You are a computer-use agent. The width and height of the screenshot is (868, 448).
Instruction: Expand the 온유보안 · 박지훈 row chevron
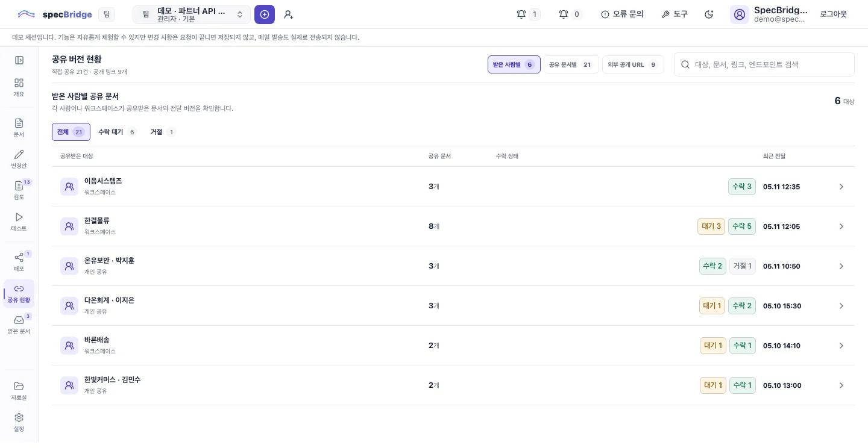click(x=841, y=266)
